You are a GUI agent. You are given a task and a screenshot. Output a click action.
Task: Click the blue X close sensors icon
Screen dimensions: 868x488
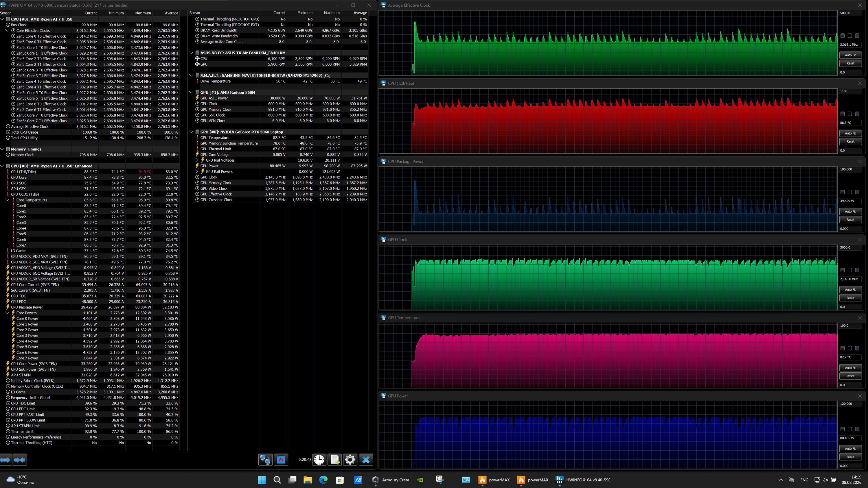366,459
